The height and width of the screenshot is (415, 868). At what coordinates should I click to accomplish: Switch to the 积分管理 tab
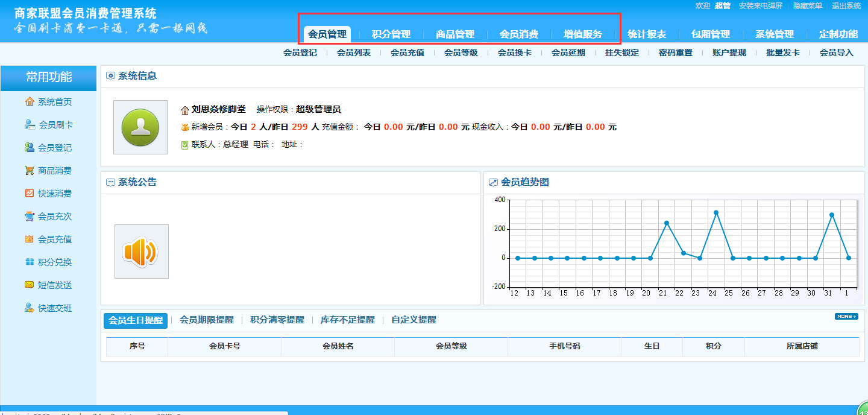click(x=392, y=34)
